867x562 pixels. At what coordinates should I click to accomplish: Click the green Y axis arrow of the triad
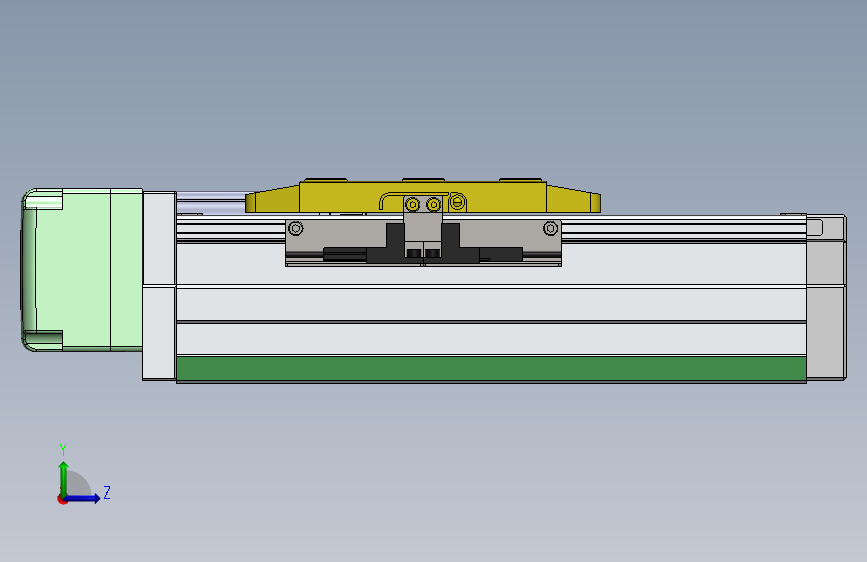point(64,479)
